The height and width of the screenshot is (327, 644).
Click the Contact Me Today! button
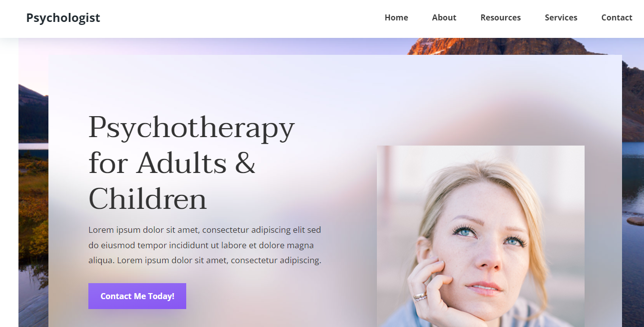pyautogui.click(x=137, y=296)
